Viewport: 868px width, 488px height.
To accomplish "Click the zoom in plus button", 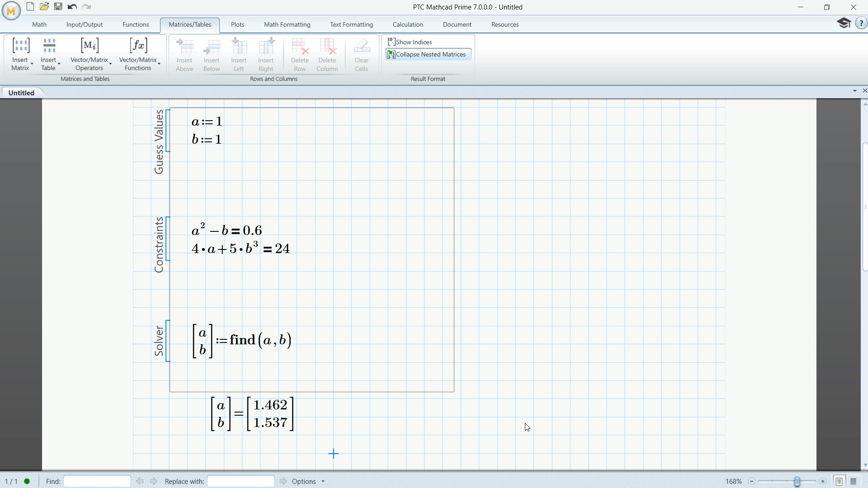I will [823, 481].
